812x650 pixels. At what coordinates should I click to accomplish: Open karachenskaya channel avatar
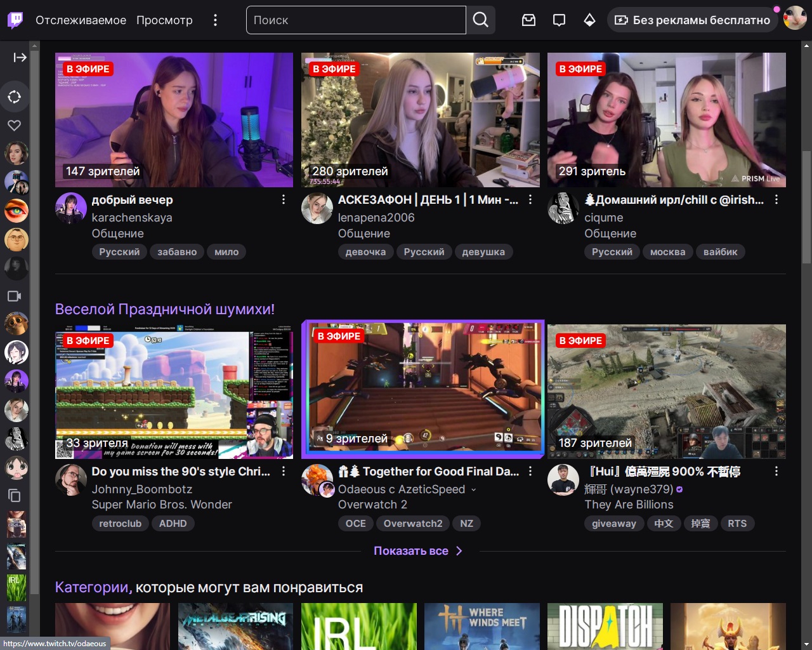(71, 208)
